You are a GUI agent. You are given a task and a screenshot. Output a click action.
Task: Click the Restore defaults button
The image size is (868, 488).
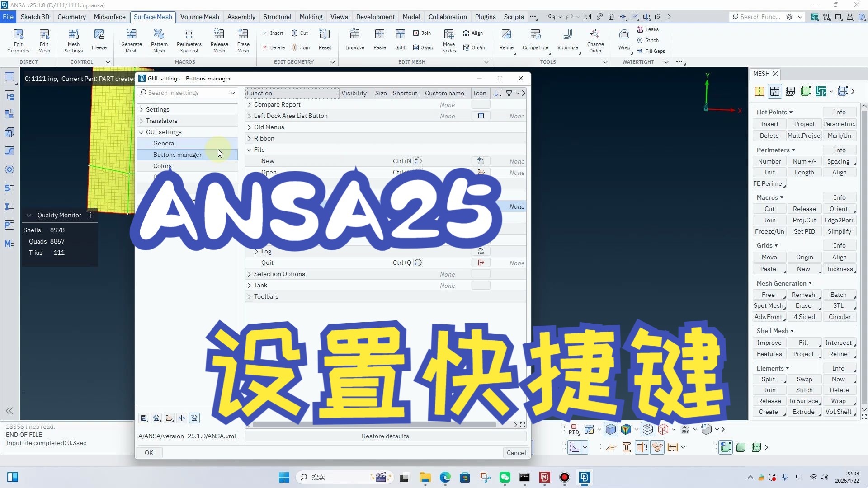[x=385, y=436]
